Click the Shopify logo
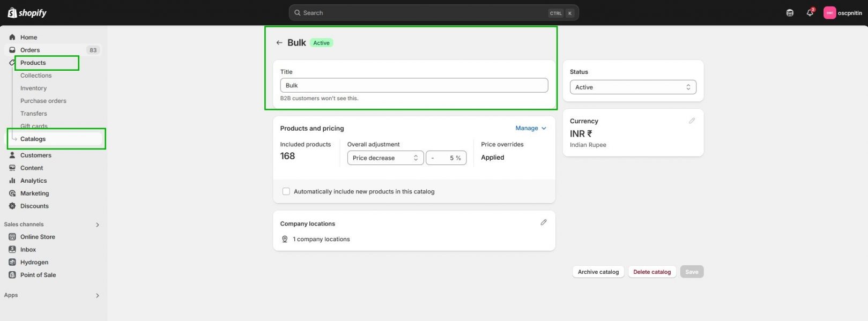The image size is (868, 321). pos(27,13)
